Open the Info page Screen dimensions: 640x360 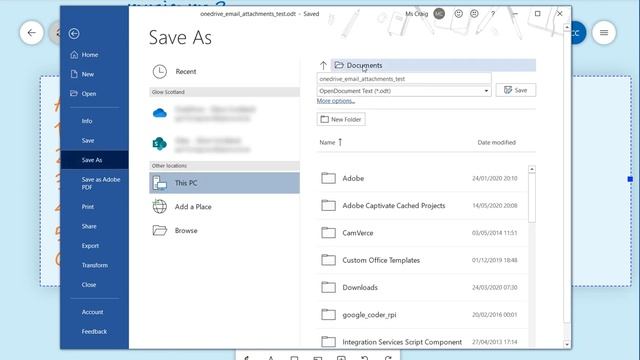click(x=87, y=121)
